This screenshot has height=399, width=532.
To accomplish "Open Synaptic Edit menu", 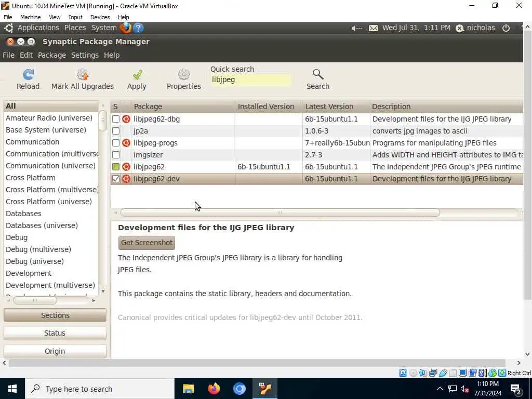I will coord(26,55).
